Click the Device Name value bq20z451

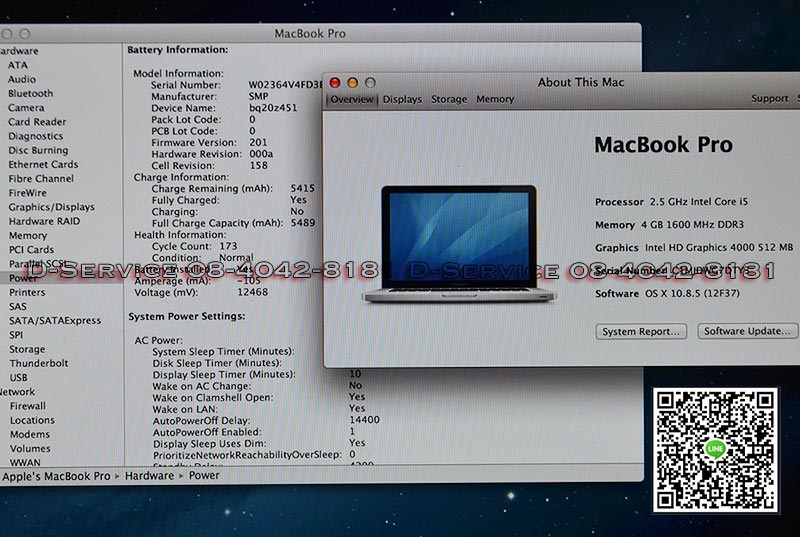[273, 108]
